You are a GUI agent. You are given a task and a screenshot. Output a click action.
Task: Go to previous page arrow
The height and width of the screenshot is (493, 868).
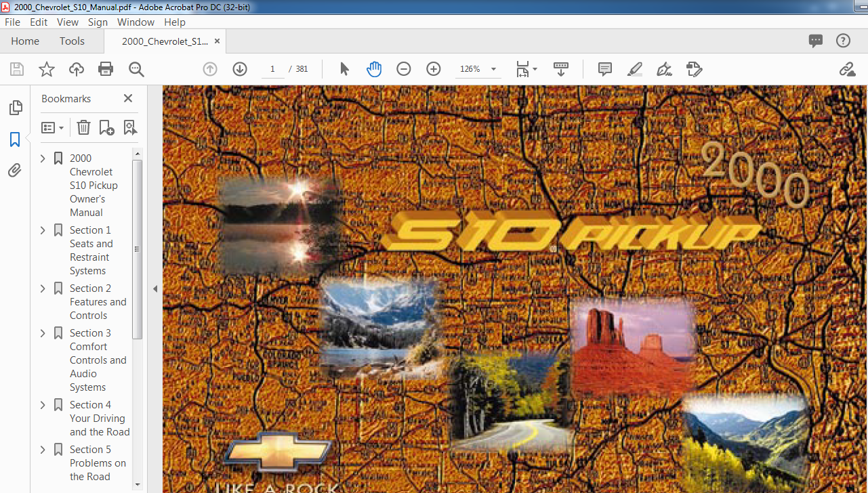pyautogui.click(x=210, y=69)
